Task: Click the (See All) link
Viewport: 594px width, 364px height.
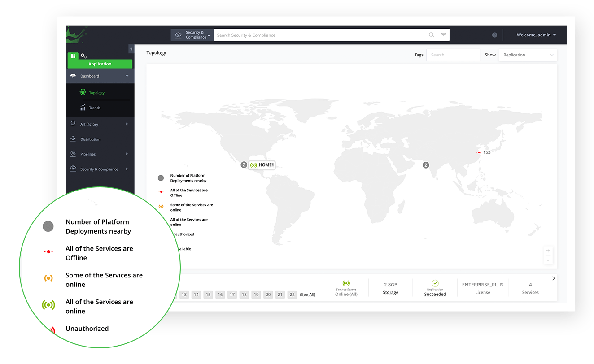Action: point(308,295)
